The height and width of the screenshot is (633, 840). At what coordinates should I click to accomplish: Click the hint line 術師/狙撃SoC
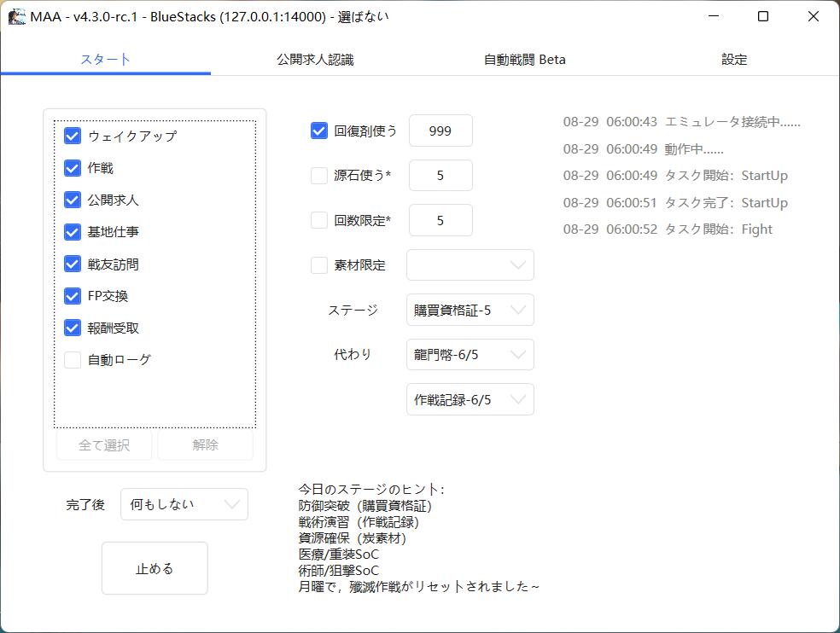(x=339, y=571)
